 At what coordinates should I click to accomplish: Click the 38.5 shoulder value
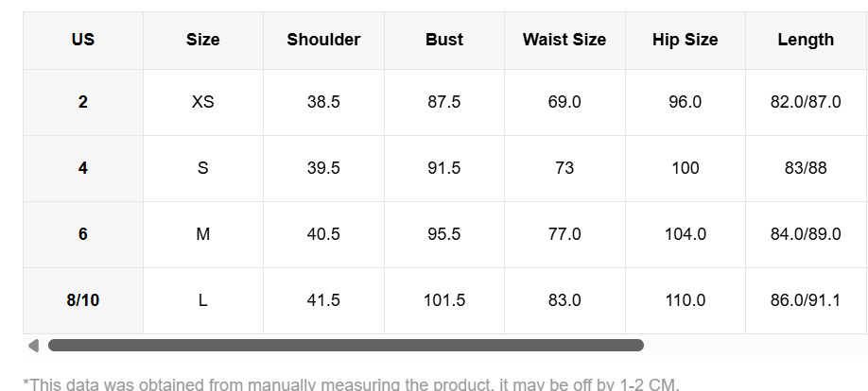click(x=323, y=102)
